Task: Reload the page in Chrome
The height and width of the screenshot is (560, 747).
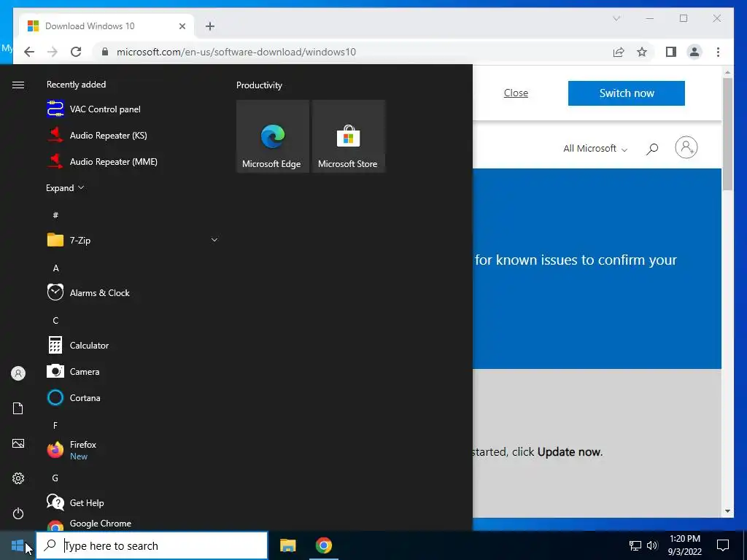Action: pyautogui.click(x=76, y=52)
